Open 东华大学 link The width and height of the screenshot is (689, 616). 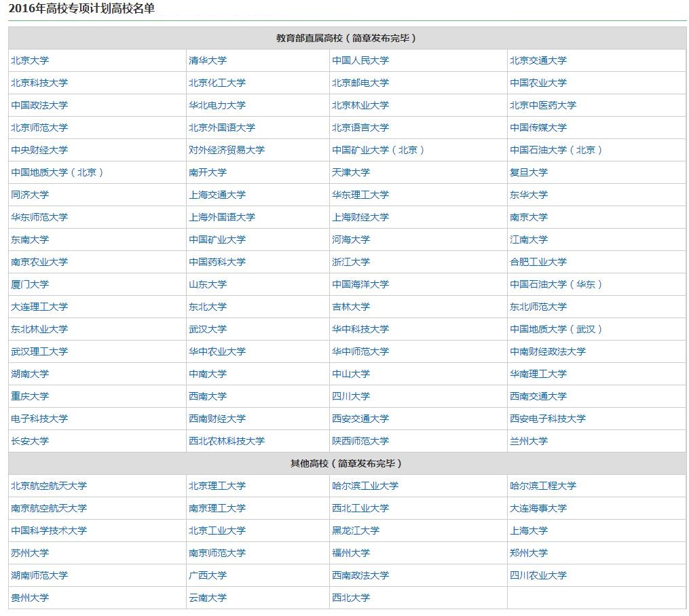[529, 195]
